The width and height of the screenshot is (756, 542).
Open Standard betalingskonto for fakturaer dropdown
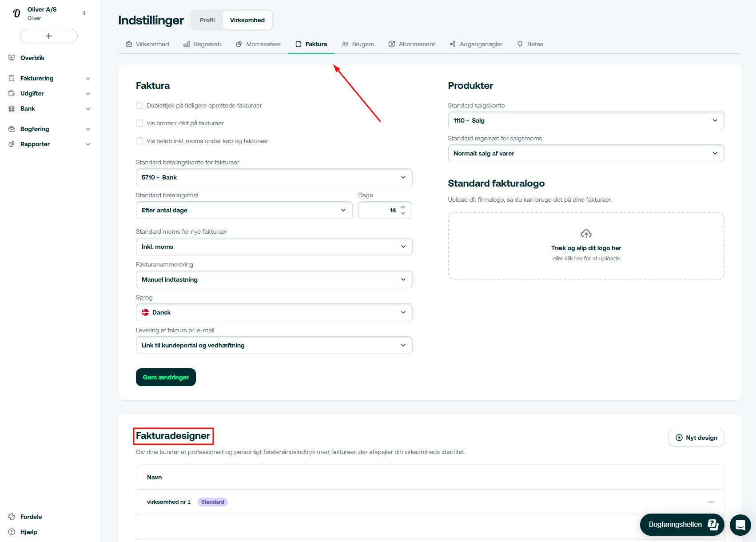coord(274,177)
